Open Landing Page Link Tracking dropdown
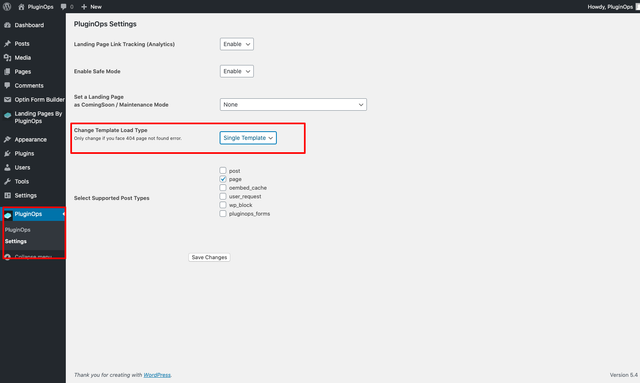This screenshot has width=640, height=383. [237, 44]
